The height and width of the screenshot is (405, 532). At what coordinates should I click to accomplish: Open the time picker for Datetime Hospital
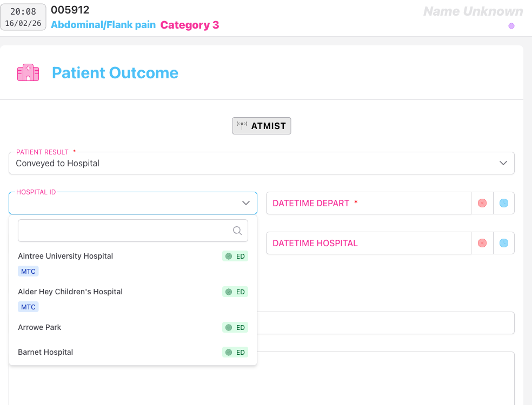tap(503, 243)
